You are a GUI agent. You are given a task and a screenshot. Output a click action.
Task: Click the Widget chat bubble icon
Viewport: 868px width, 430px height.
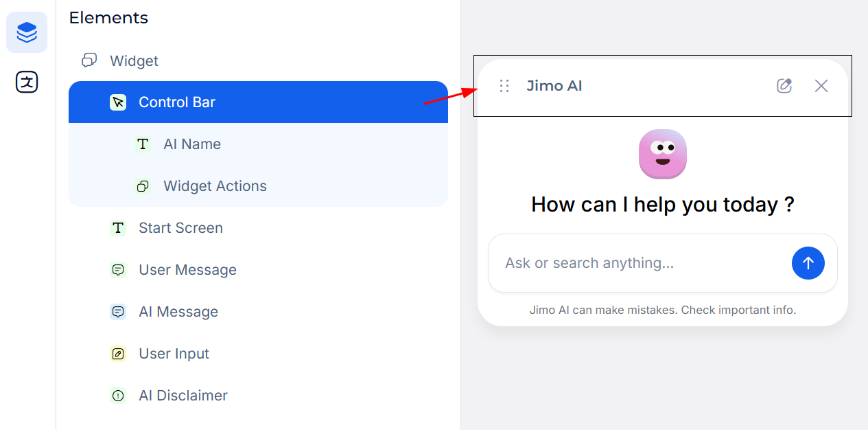89,60
